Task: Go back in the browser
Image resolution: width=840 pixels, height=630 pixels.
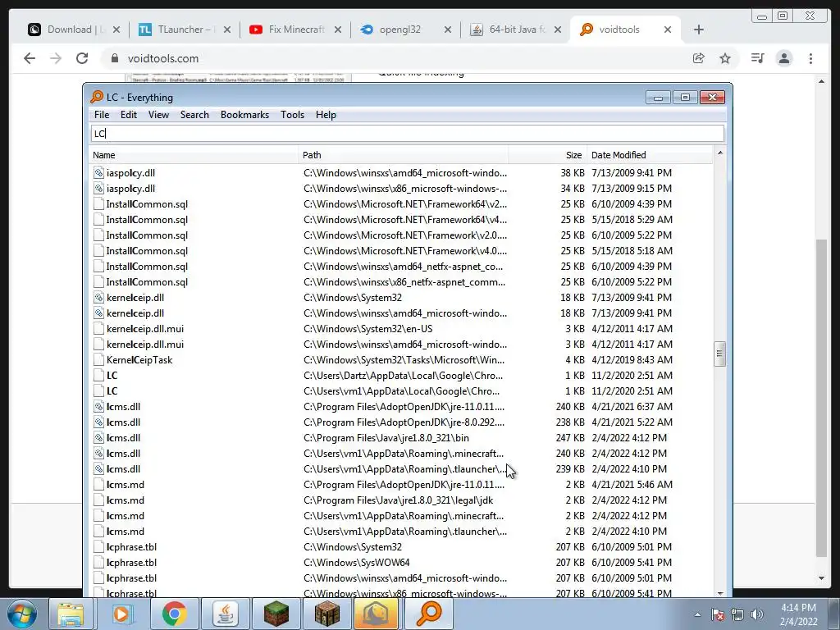Action: point(30,58)
